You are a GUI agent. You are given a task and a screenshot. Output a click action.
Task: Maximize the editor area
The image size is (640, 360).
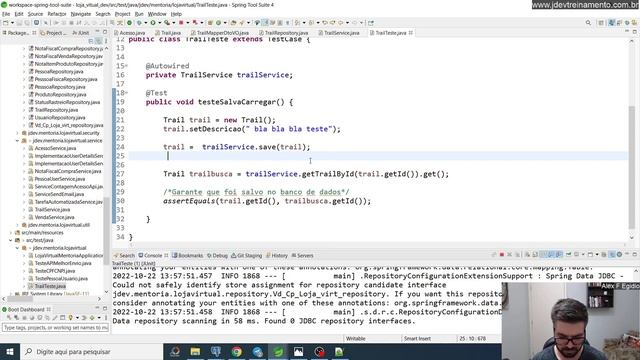point(635,32)
